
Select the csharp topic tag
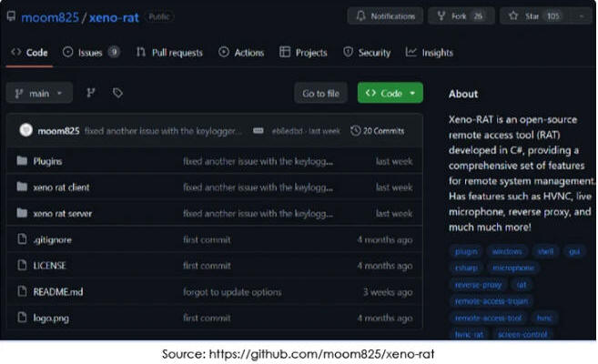[466, 268]
